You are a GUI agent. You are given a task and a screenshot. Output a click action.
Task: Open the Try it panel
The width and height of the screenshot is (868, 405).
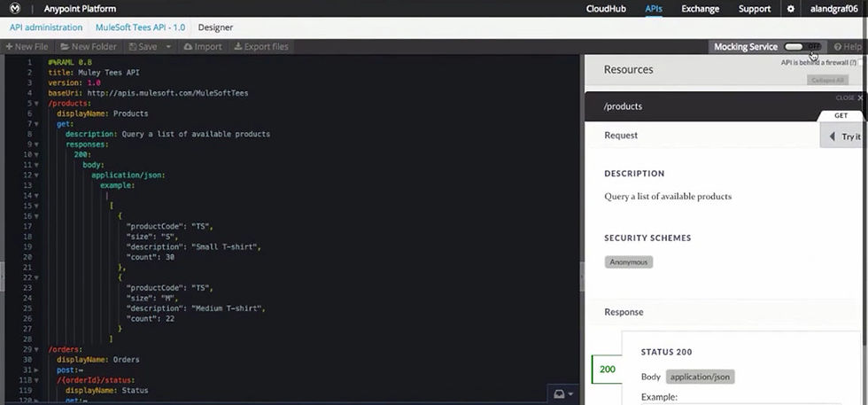843,136
